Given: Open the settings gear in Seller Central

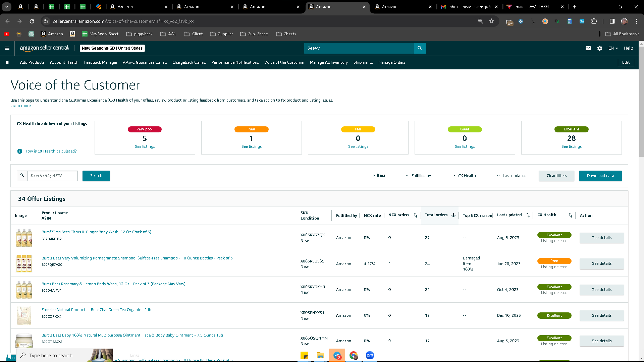Looking at the screenshot, I should pyautogui.click(x=600, y=48).
